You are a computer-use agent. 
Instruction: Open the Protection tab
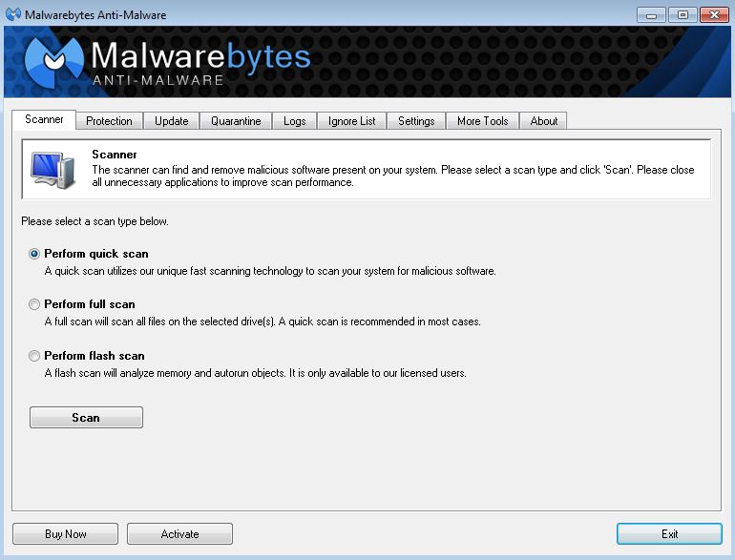tap(109, 121)
